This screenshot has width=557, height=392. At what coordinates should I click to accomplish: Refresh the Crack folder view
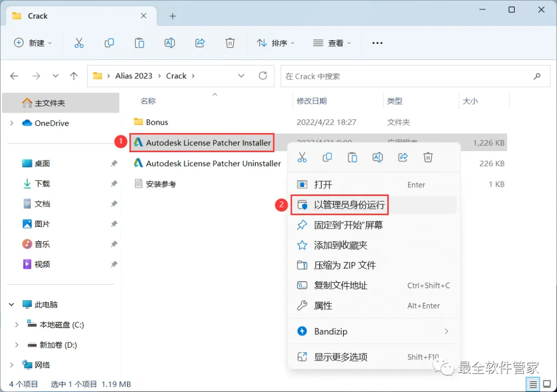click(263, 76)
